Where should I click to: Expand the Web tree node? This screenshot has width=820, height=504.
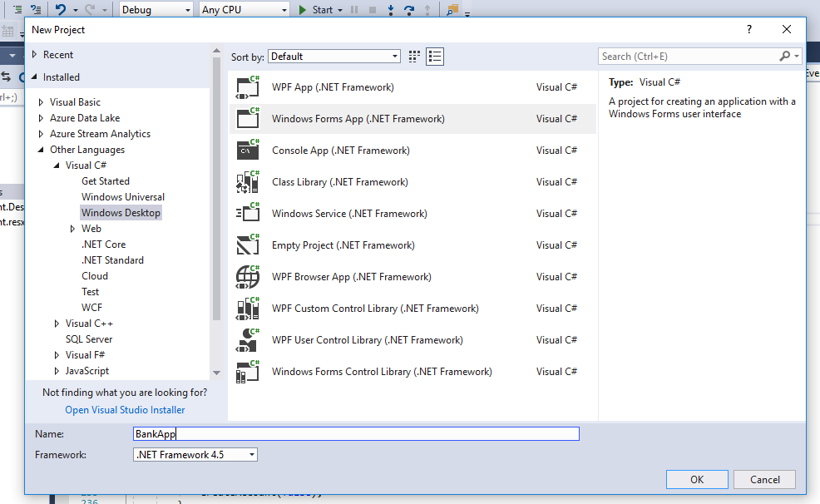(74, 228)
